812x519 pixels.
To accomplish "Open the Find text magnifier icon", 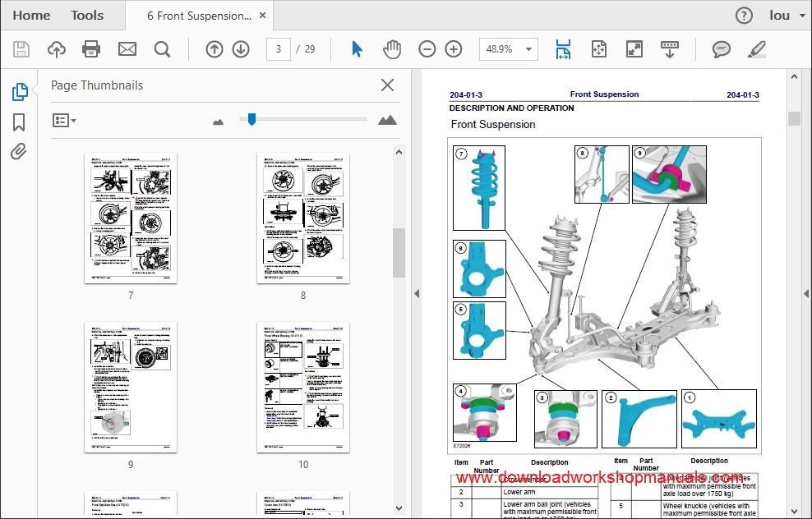I will click(162, 49).
